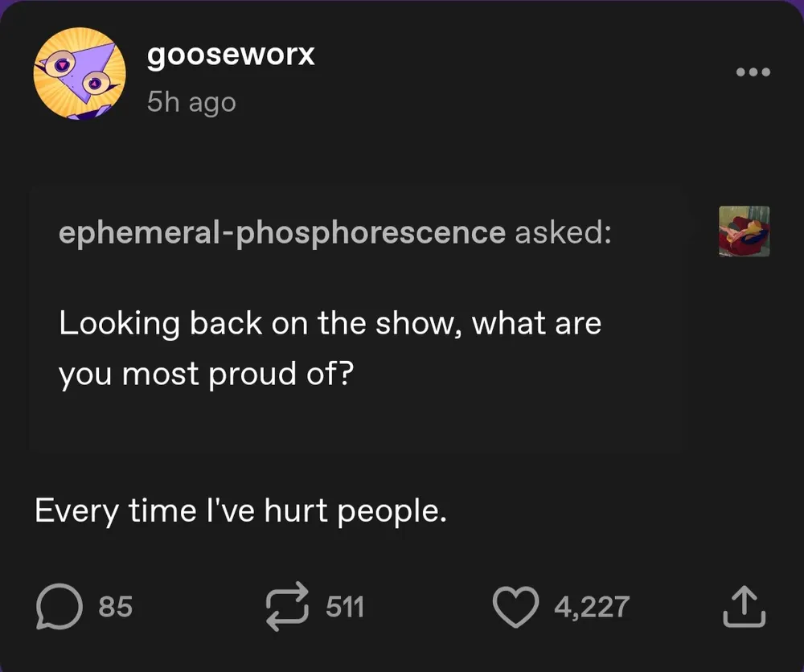
Task: View the 4,227 likes count
Action: click(592, 607)
